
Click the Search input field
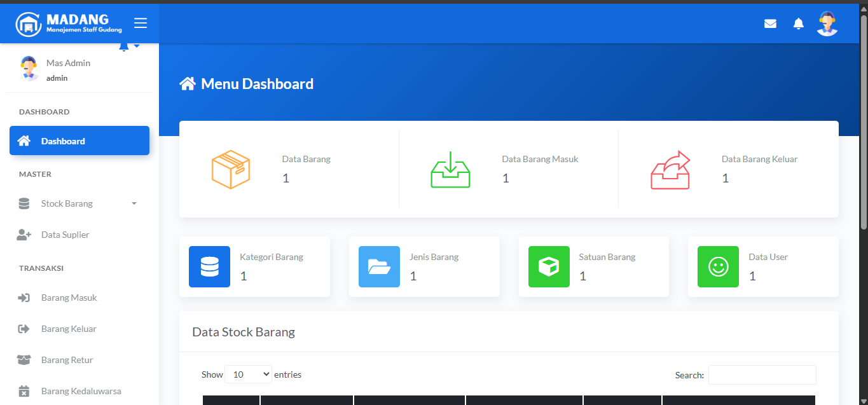point(762,374)
